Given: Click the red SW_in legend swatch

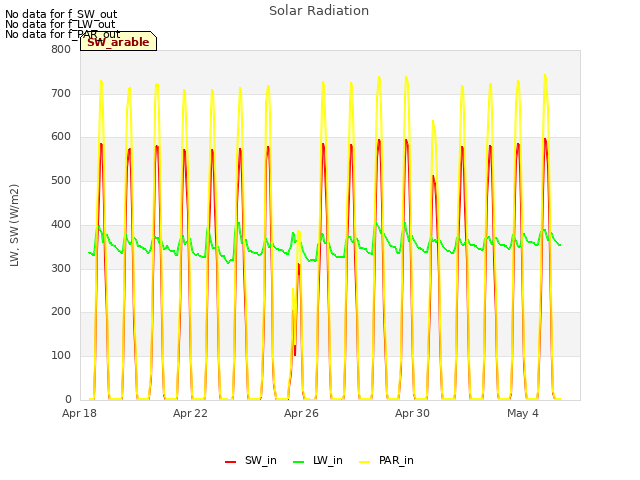Looking at the screenshot, I should (x=231, y=462).
